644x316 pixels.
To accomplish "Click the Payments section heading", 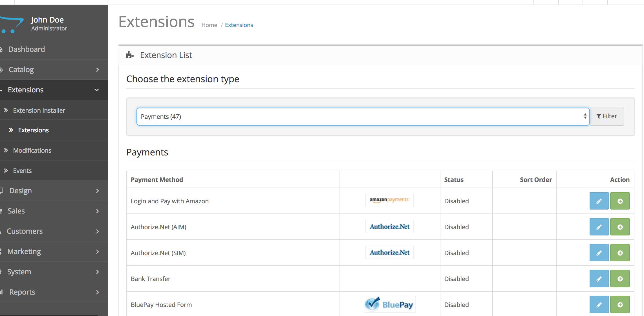I will pyautogui.click(x=147, y=152).
